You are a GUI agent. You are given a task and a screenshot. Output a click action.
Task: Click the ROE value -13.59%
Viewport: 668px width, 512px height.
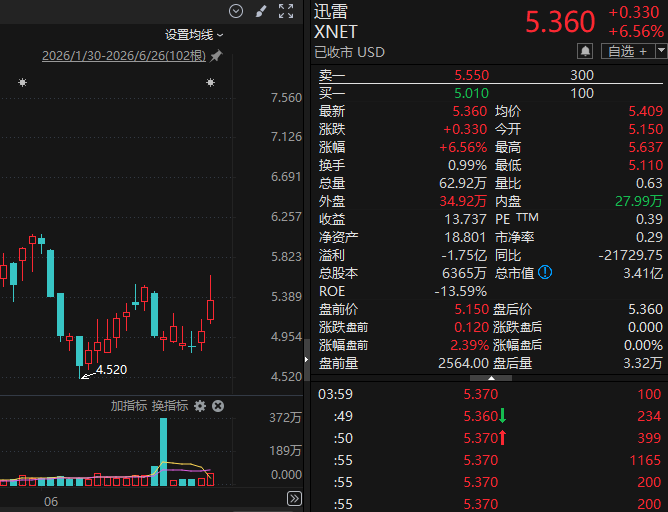tap(461, 291)
